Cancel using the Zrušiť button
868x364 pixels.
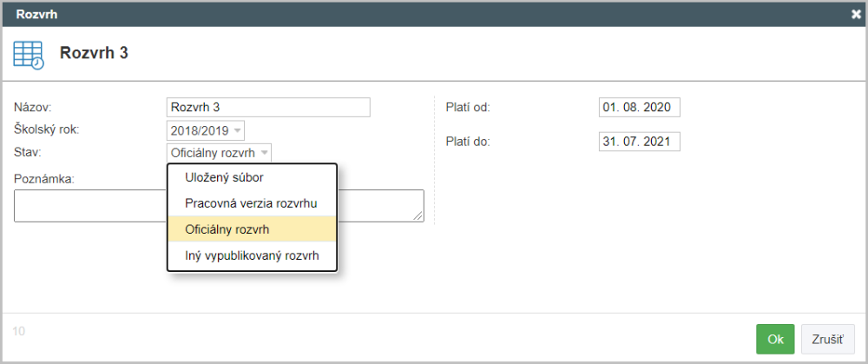click(827, 339)
